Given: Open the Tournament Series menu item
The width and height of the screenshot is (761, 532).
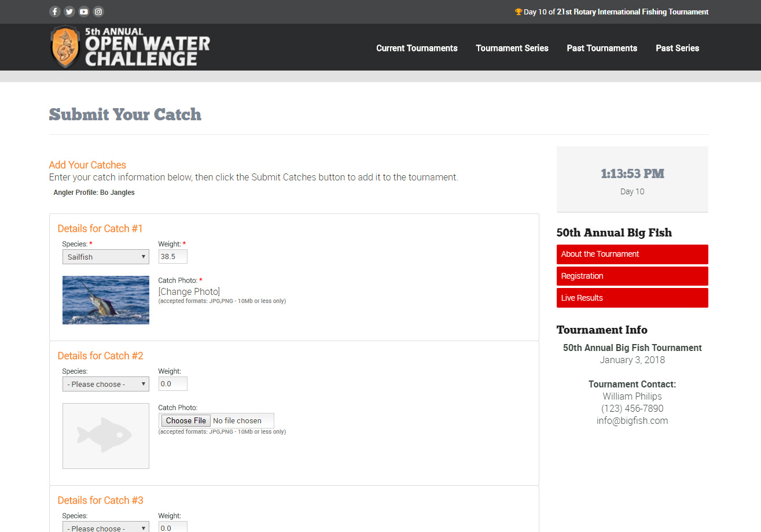Looking at the screenshot, I should click(512, 48).
